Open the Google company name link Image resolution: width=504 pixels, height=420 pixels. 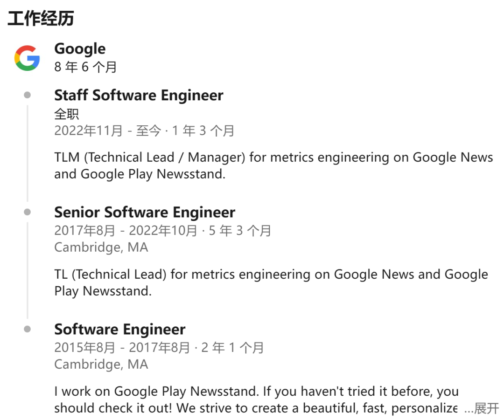coord(80,48)
